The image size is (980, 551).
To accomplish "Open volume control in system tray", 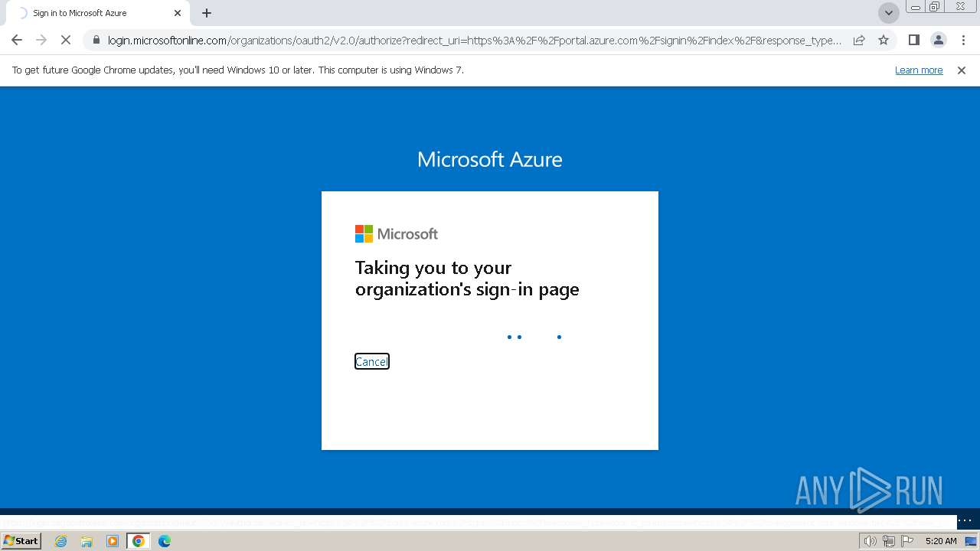I will (870, 541).
